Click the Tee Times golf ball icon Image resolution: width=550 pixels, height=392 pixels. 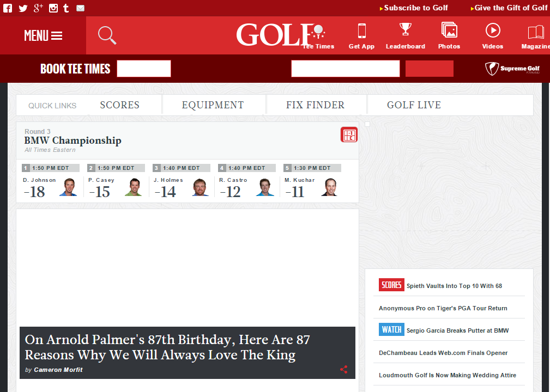tap(318, 31)
